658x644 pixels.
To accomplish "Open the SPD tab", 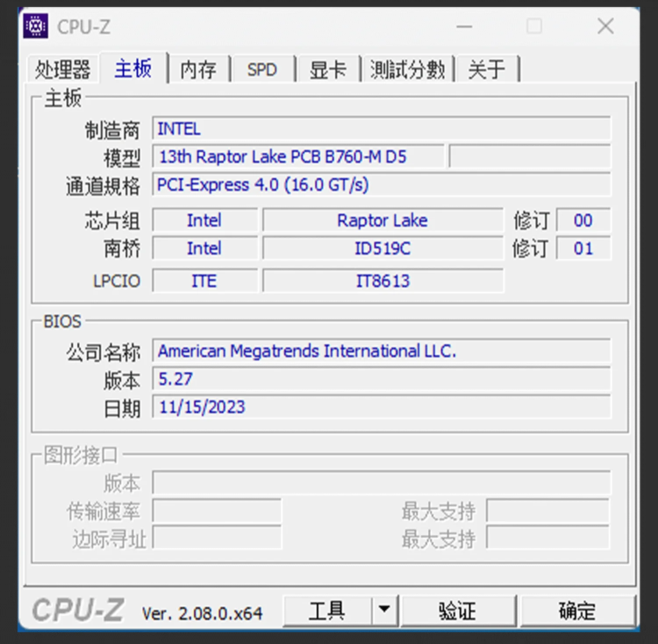I will [262, 69].
